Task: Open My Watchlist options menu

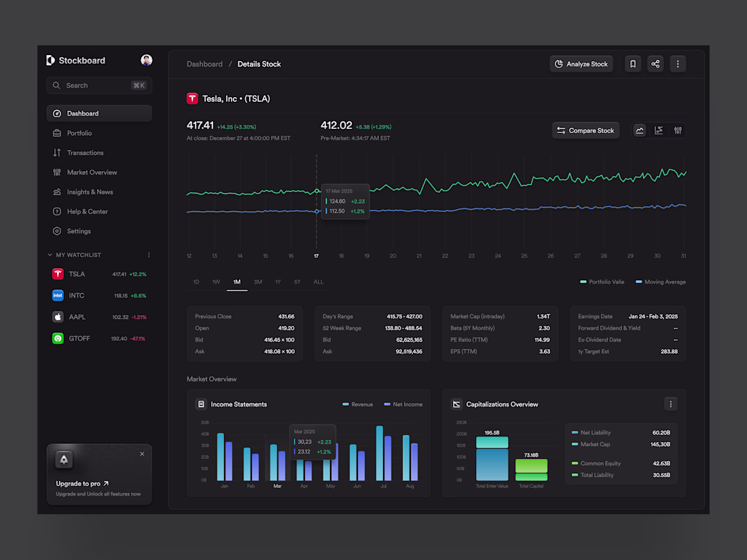Action: pos(149,255)
